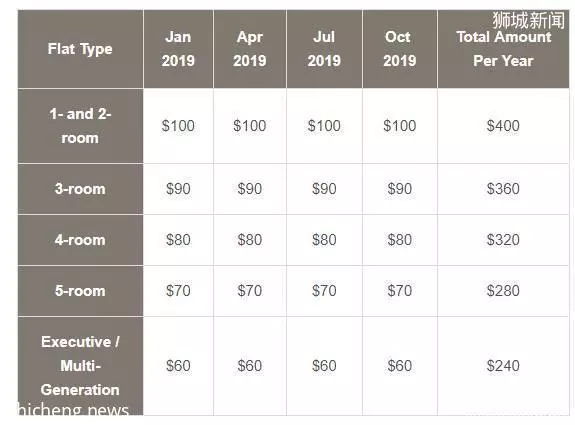Click the 1- and 2-room row label
Screen dimensions: 575x425
[80, 126]
